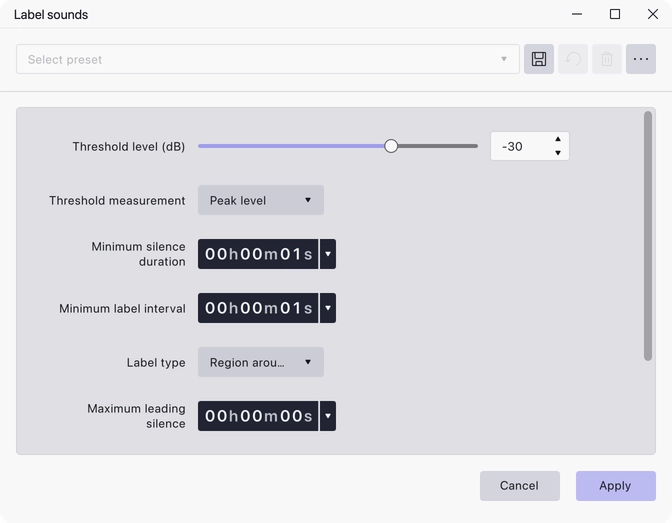672x523 pixels.
Task: Maximize the Label sounds window
Action: [615, 14]
